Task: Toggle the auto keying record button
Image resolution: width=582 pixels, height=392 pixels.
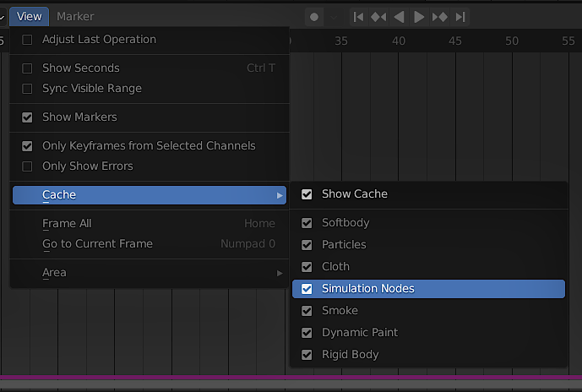Action: click(x=314, y=17)
